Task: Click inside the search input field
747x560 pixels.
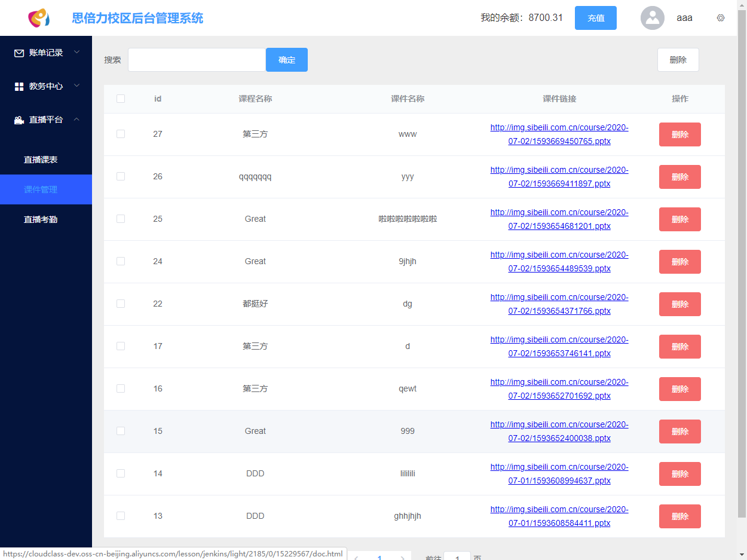Action: pyautogui.click(x=197, y=60)
